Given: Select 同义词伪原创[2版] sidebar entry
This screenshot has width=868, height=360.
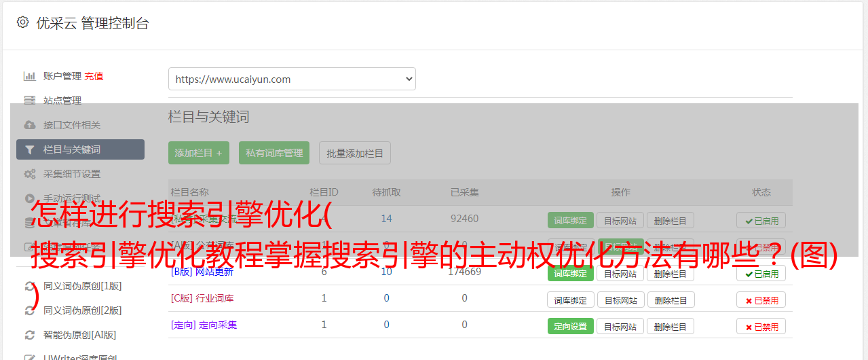Looking at the screenshot, I should [82, 310].
